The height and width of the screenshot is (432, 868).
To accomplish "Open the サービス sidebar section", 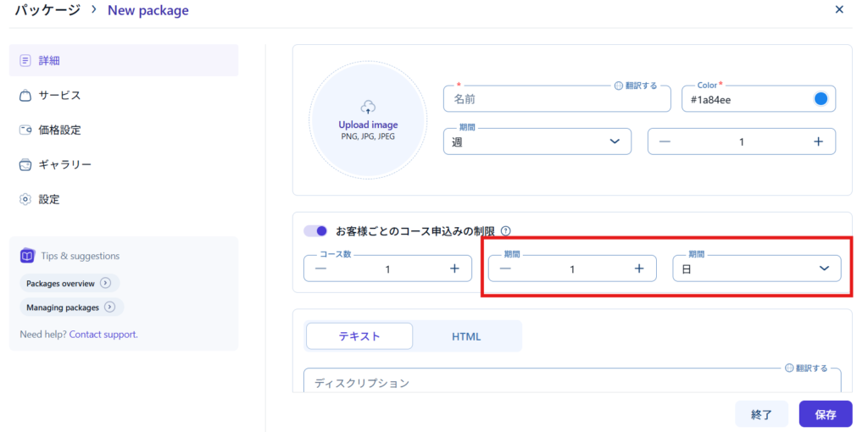I will [x=59, y=96].
